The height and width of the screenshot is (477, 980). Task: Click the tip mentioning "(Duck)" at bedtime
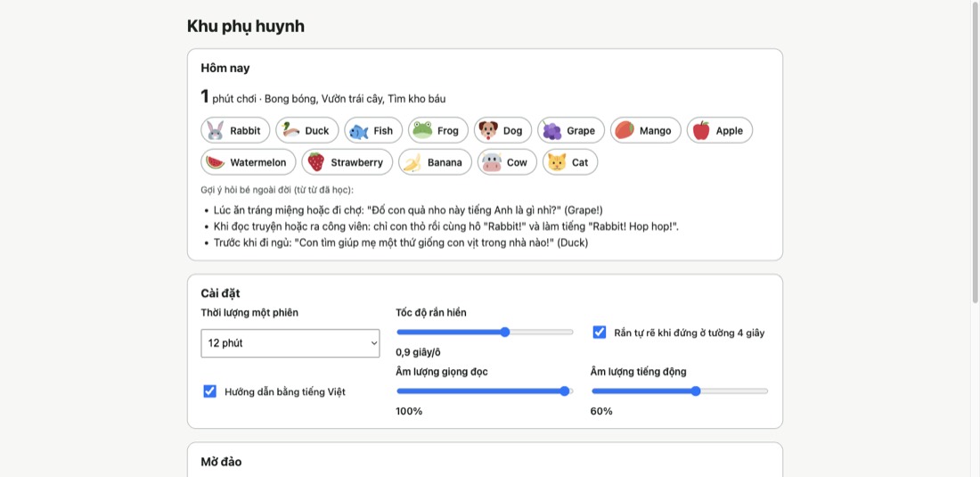click(401, 243)
